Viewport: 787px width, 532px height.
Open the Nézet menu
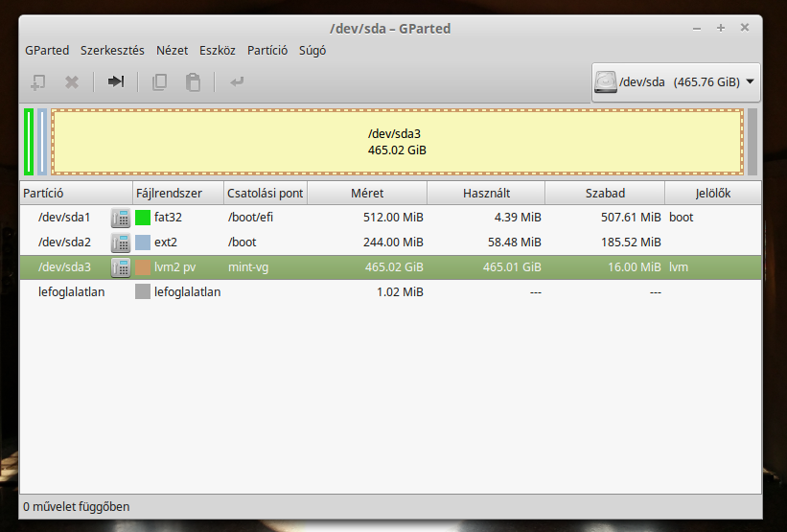[x=173, y=50]
